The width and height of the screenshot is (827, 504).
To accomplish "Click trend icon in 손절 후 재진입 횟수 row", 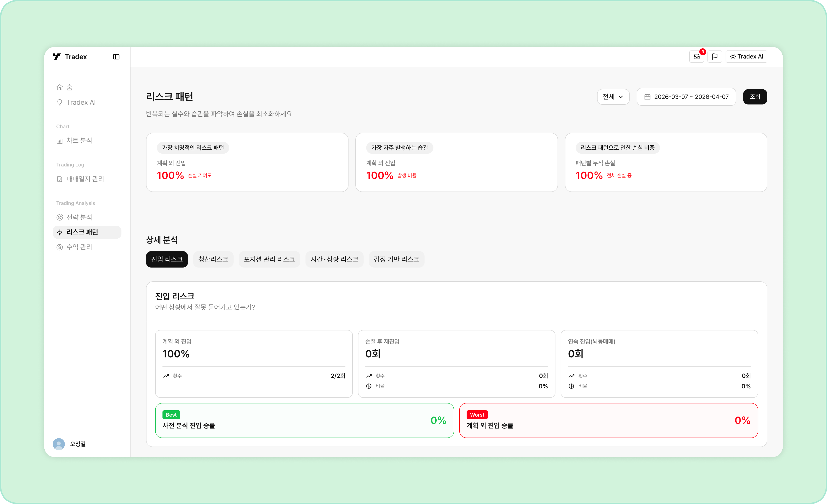I will [369, 376].
